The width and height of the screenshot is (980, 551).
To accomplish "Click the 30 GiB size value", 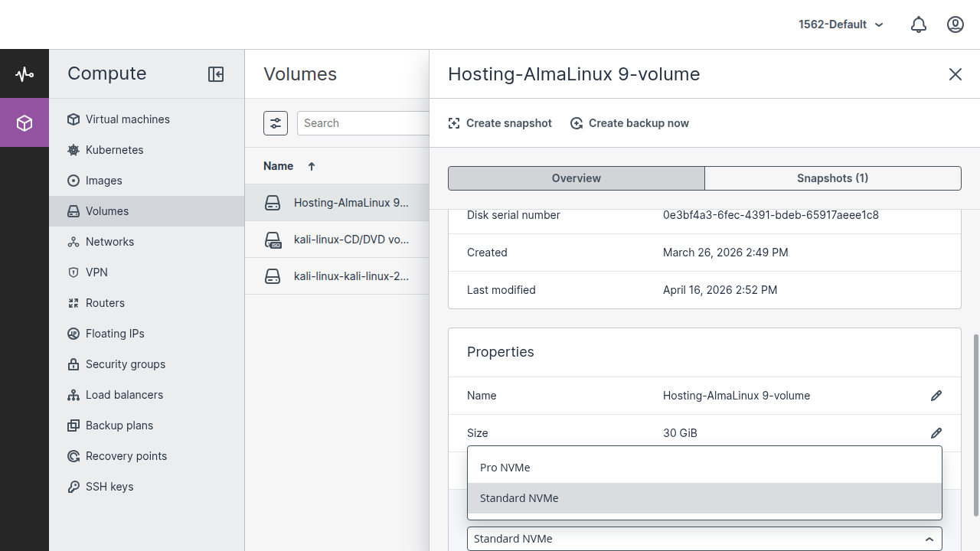I will (x=680, y=433).
